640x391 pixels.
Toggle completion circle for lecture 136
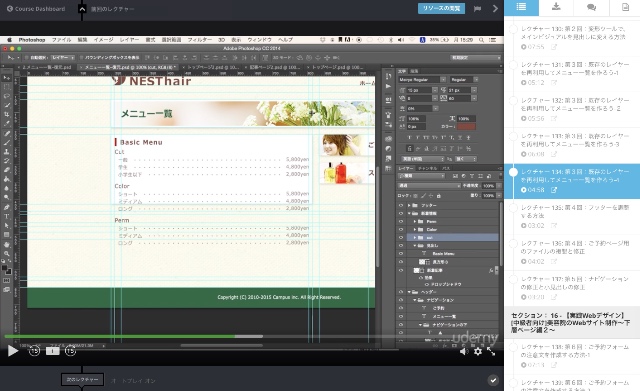coord(513,244)
